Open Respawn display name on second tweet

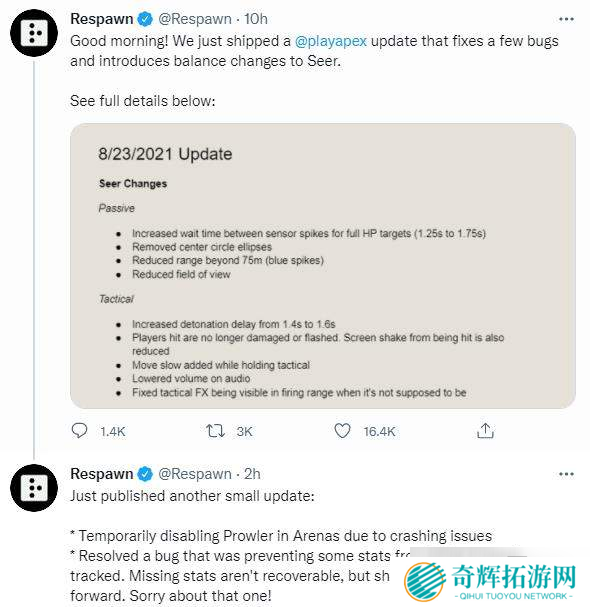(102, 474)
